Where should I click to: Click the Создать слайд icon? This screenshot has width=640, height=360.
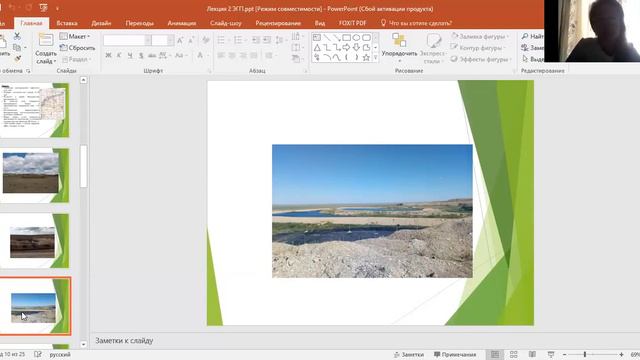click(45, 40)
